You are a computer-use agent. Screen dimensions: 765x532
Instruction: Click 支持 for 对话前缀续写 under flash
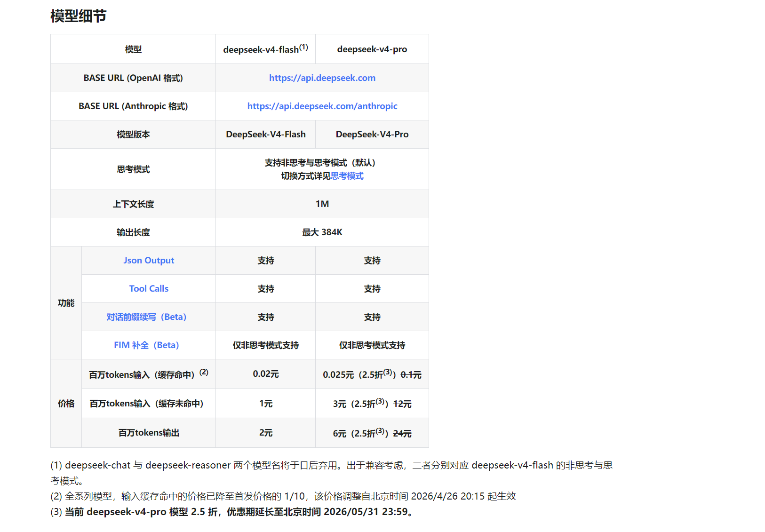coord(266,317)
